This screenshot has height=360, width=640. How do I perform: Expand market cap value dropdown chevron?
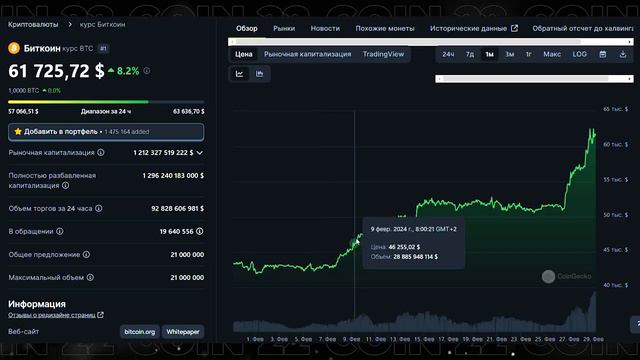point(200,153)
